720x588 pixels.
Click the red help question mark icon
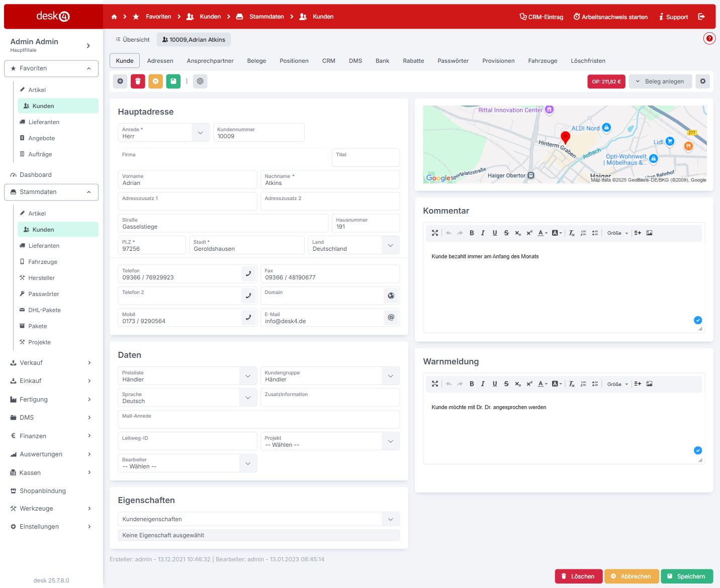709,38
